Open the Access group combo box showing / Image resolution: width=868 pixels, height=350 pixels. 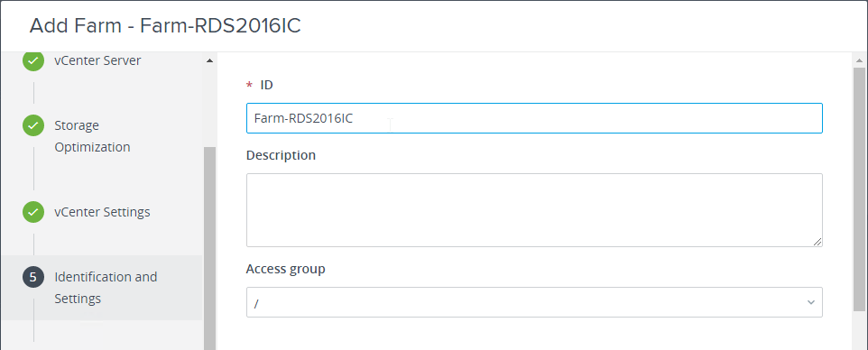pos(534,302)
